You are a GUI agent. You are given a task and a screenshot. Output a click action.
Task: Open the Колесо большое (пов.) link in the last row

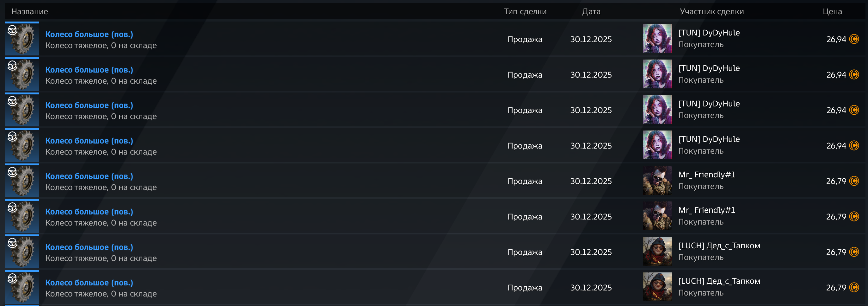click(x=89, y=282)
